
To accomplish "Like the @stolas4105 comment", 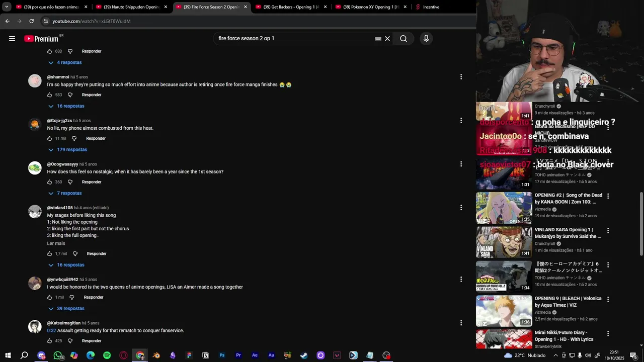I will pyautogui.click(x=50, y=254).
